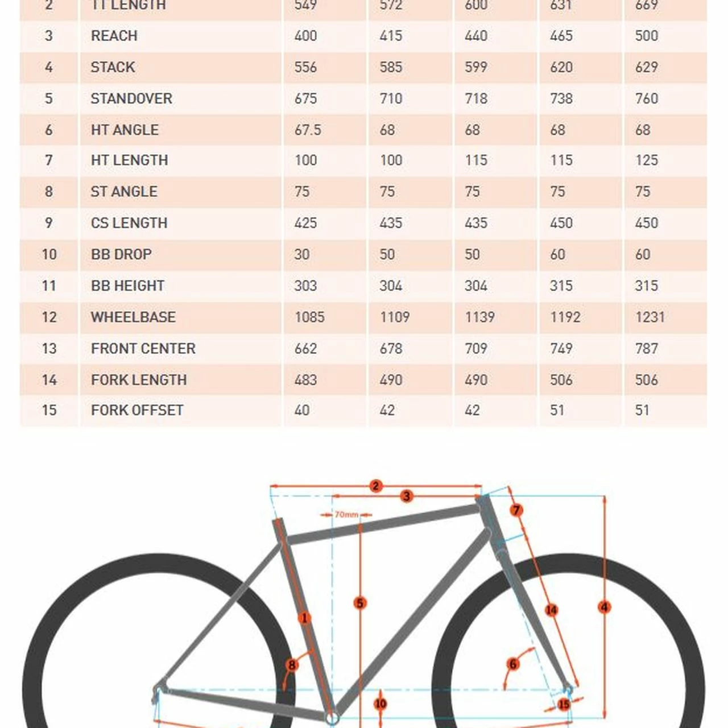The image size is (728, 728).
Task: Click the FRONT CENTER row label
Action: (x=143, y=349)
